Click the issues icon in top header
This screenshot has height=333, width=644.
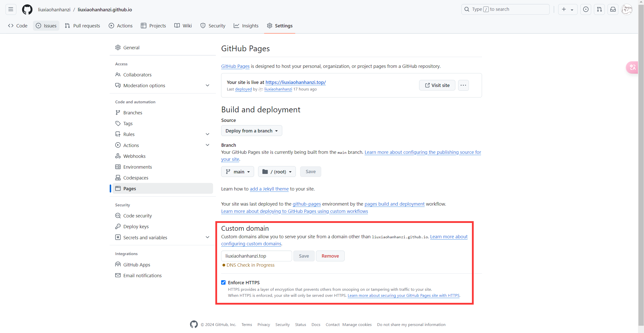[586, 9]
